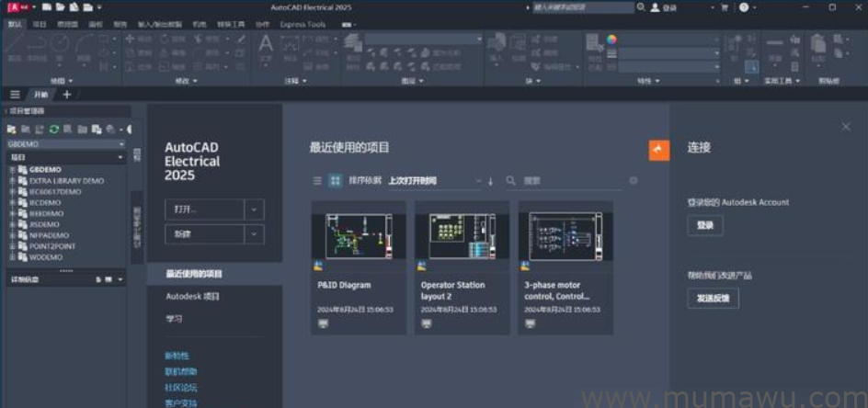Image resolution: width=868 pixels, height=408 pixels.
Task: Switch to the 转换工具 ribbon tab
Action: [x=231, y=25]
